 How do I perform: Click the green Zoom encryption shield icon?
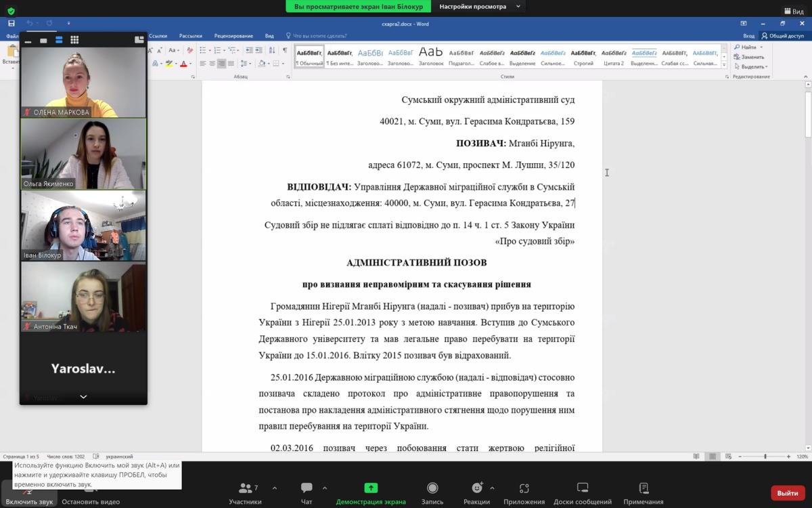point(11,11)
